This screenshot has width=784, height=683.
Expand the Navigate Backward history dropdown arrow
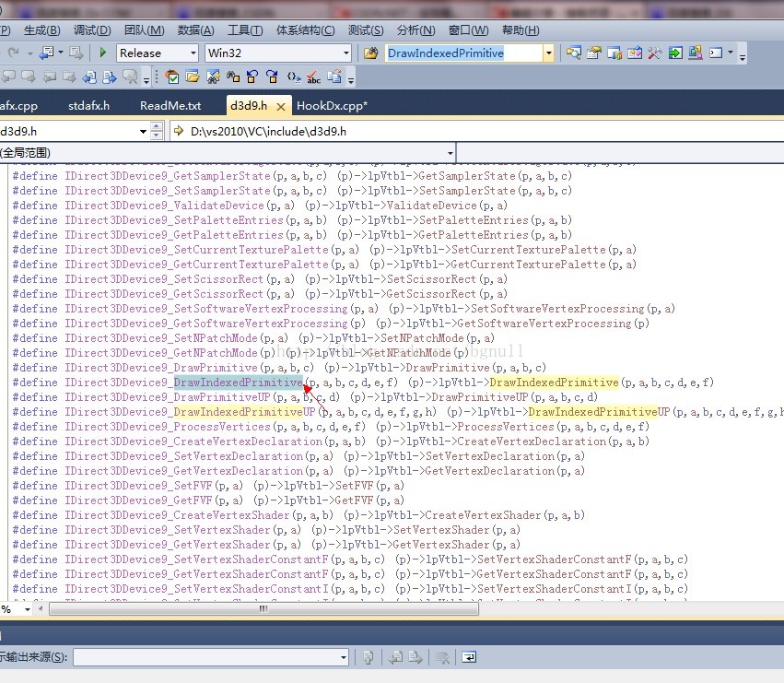point(61,53)
